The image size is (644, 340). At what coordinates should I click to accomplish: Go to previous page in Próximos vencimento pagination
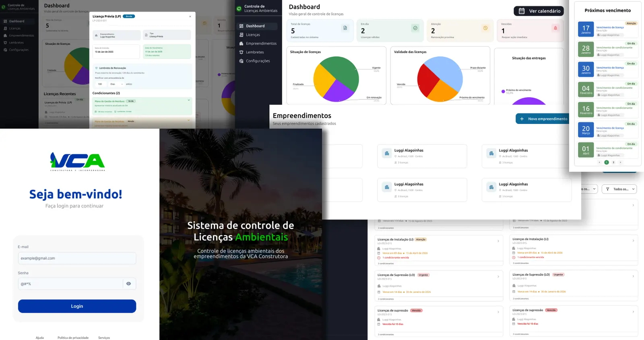pos(599,162)
